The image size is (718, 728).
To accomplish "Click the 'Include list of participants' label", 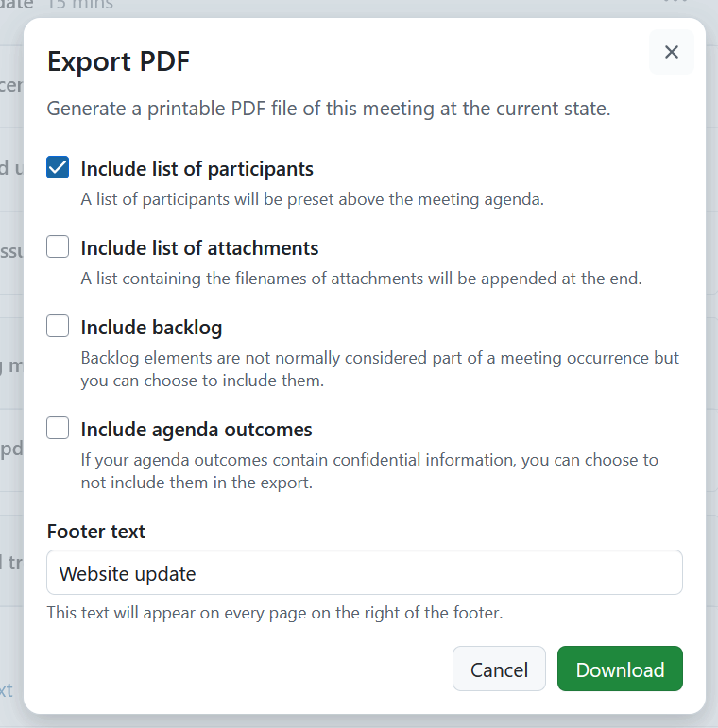I will point(197,169).
